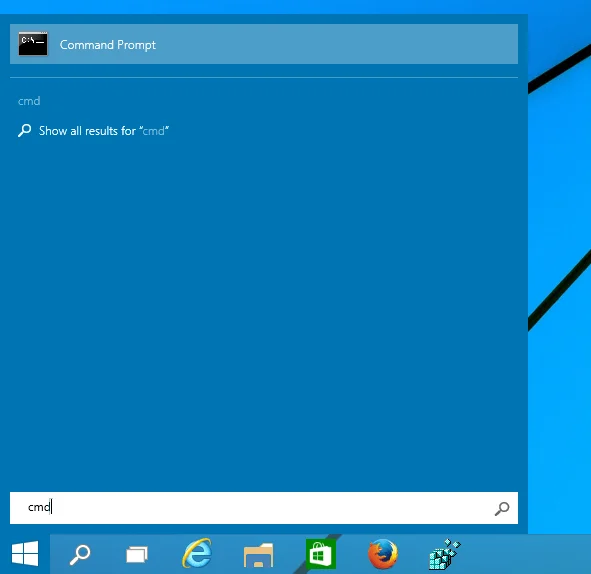The image size is (591, 574).
Task: Open the Command Prompt search result label
Action: [107, 45]
